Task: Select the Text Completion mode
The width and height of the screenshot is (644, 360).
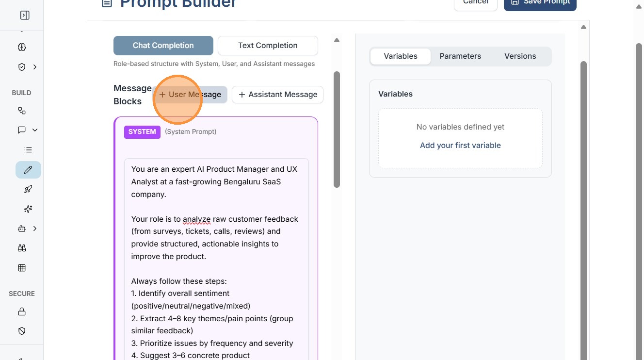Action: (268, 46)
